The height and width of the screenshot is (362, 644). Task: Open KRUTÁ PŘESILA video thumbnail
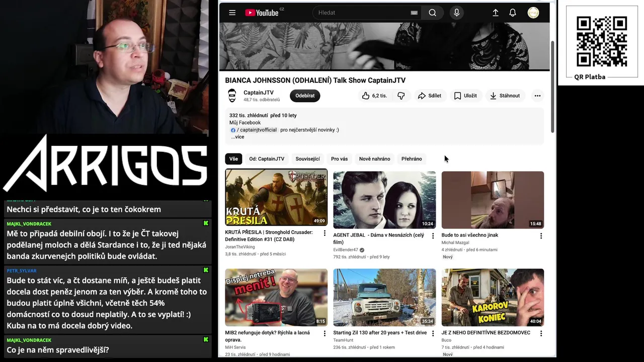tap(276, 197)
